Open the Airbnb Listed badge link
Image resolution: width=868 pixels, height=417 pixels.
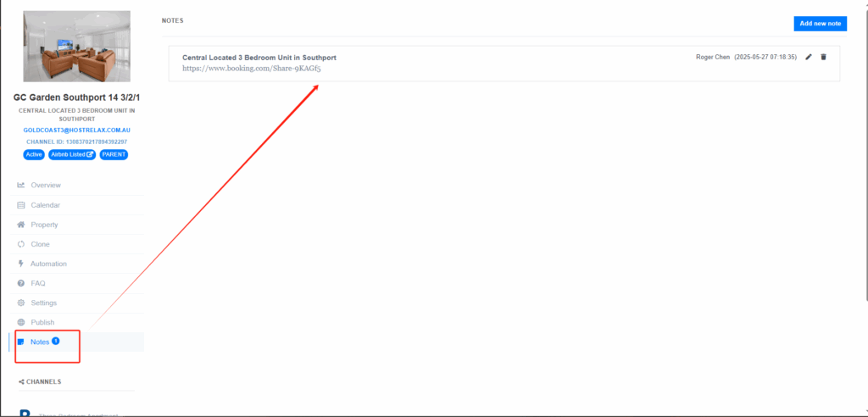coord(72,154)
